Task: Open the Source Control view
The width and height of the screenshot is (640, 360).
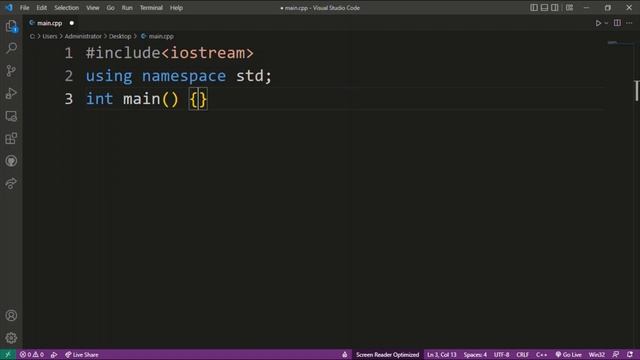Action: click(11, 71)
